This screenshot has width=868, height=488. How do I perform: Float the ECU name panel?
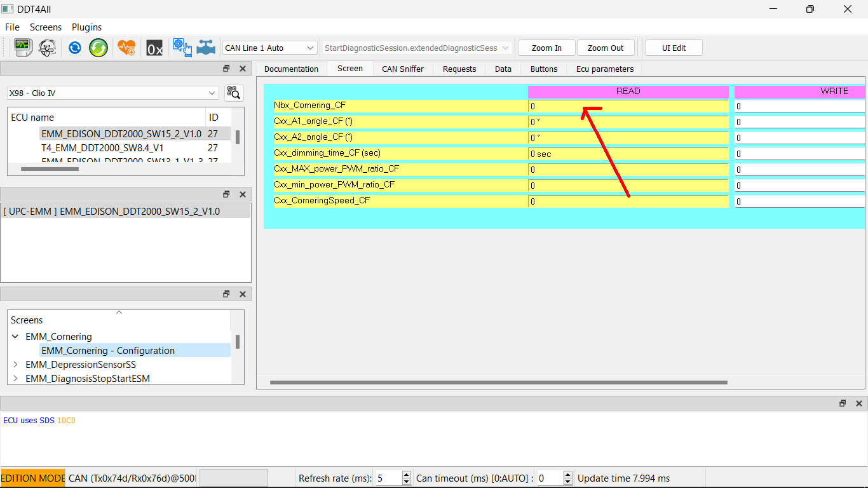tap(226, 68)
